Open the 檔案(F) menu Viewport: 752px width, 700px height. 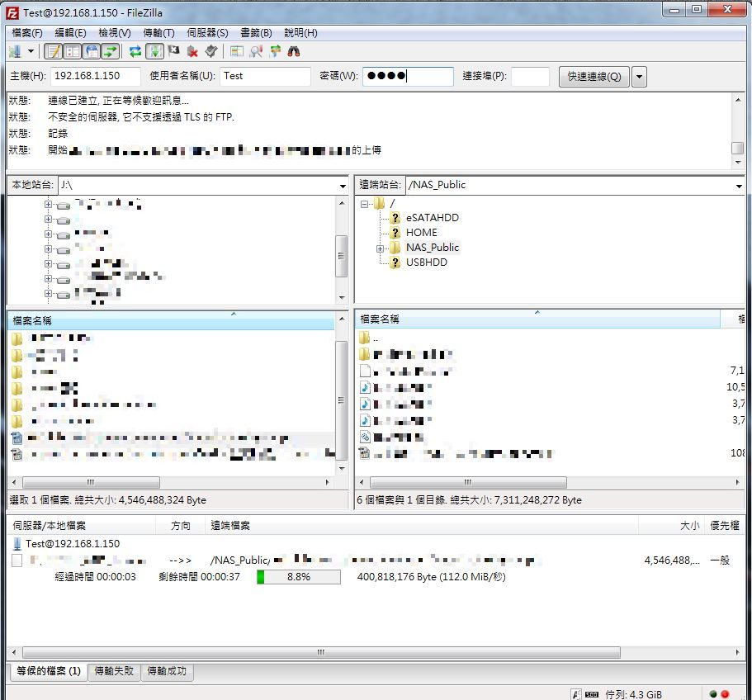coord(27,32)
